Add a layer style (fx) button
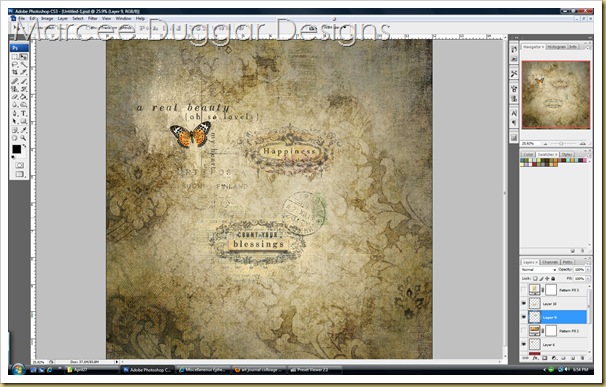This screenshot has height=387, width=606. [x=535, y=358]
